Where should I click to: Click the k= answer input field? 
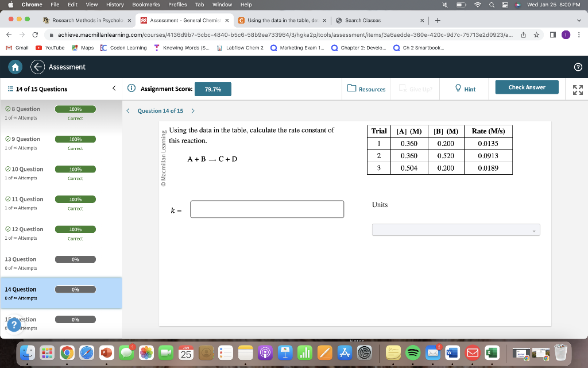tap(266, 209)
